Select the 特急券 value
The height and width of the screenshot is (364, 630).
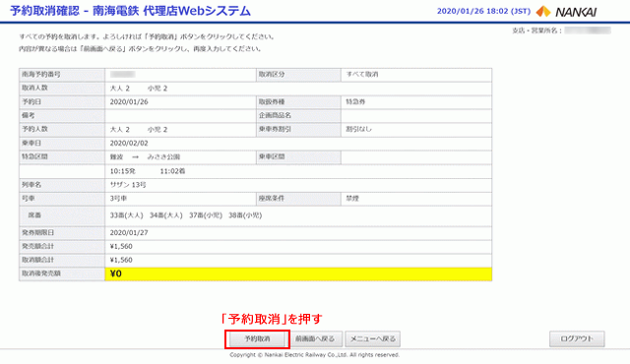pyautogui.click(x=355, y=102)
